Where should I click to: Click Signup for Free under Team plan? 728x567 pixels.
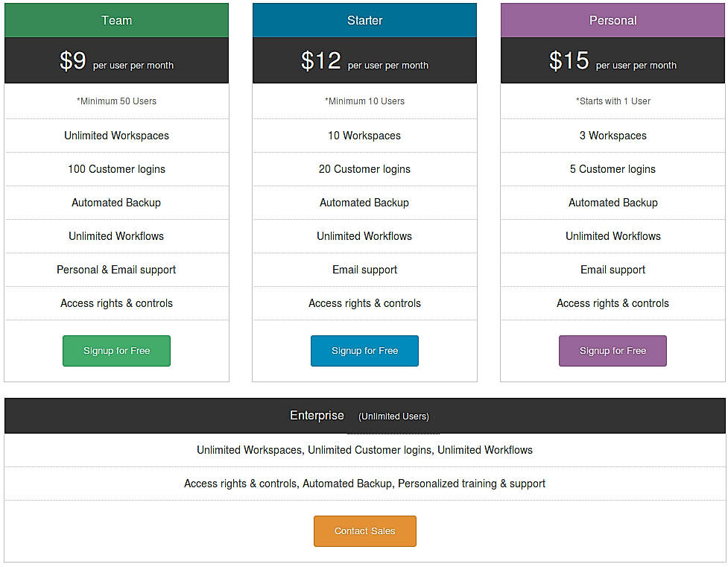(116, 350)
